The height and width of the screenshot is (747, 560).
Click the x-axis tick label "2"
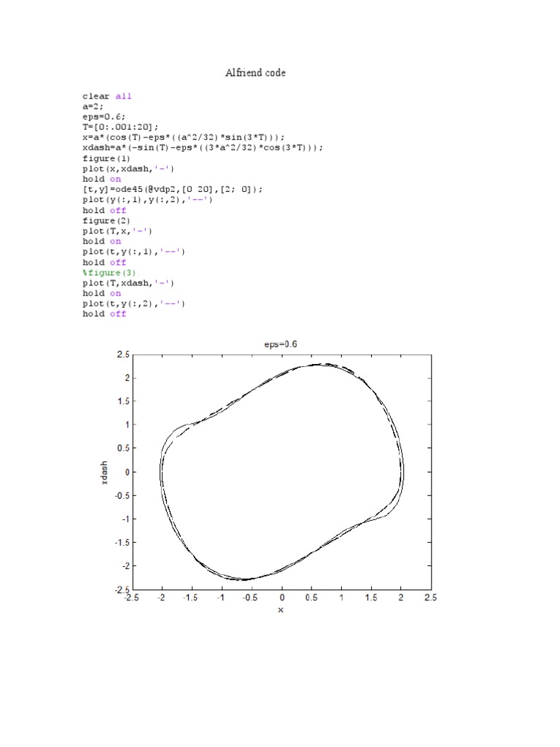[401, 598]
